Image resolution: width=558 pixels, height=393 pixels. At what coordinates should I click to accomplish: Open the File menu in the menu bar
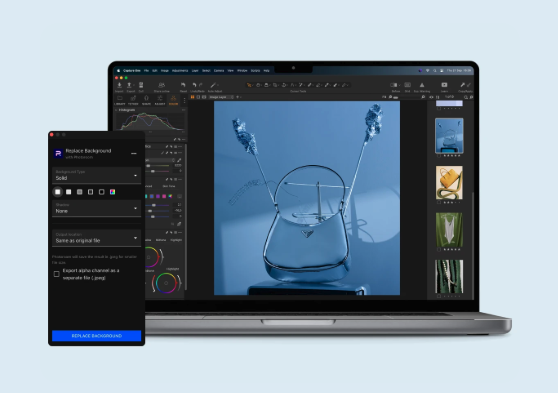(146, 70)
